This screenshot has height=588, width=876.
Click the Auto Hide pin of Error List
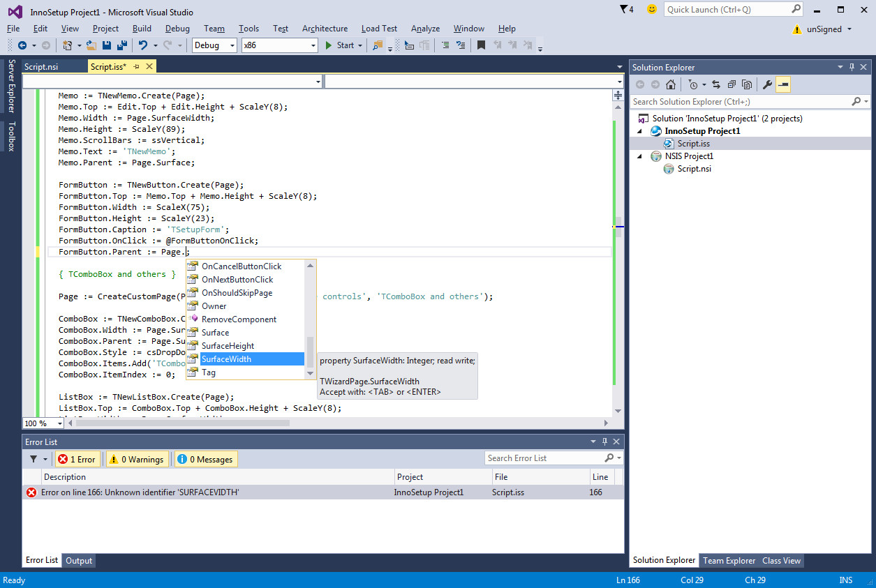tap(604, 442)
